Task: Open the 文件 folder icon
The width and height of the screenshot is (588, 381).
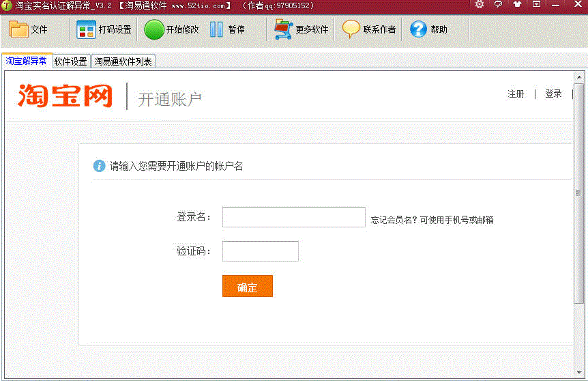Action: tap(18, 29)
